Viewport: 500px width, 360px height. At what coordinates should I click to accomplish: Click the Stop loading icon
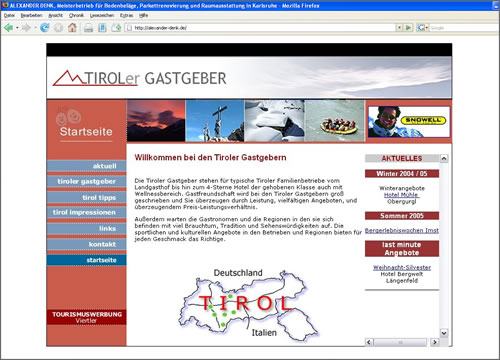pyautogui.click(x=58, y=28)
